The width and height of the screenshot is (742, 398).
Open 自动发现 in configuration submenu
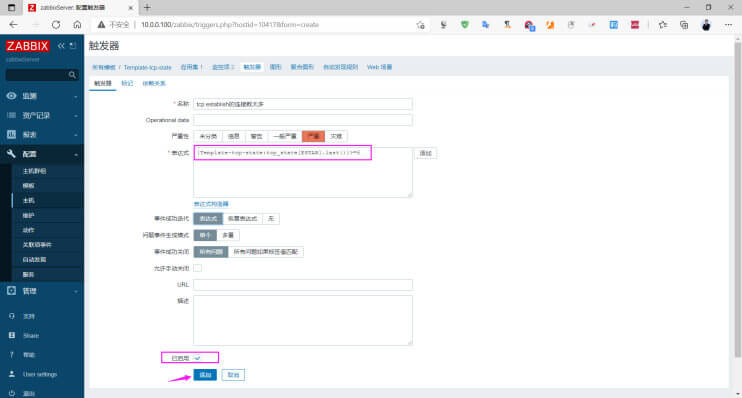pyautogui.click(x=34, y=259)
